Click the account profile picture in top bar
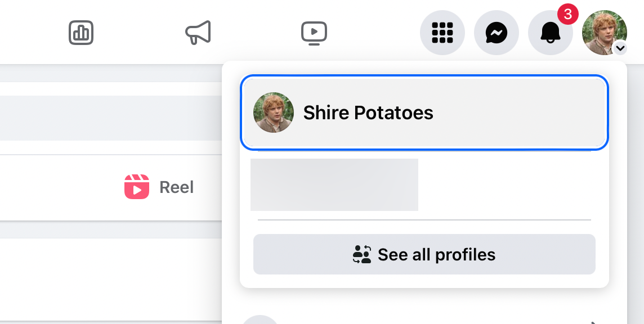 (603, 31)
